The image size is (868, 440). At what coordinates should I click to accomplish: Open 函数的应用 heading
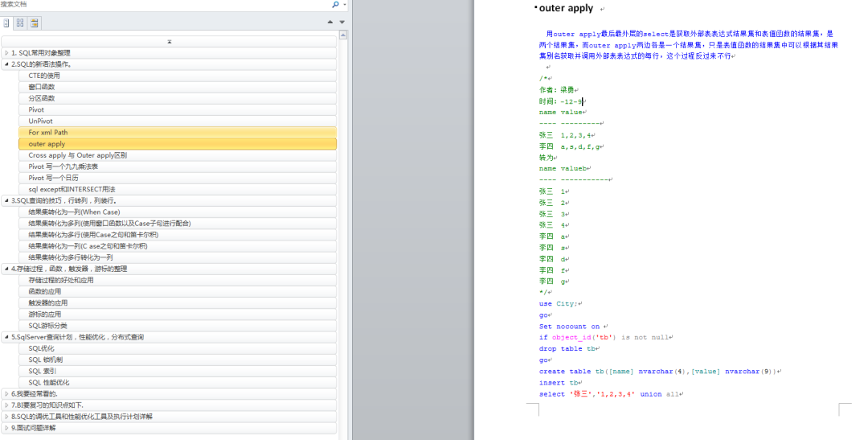pyautogui.click(x=177, y=291)
